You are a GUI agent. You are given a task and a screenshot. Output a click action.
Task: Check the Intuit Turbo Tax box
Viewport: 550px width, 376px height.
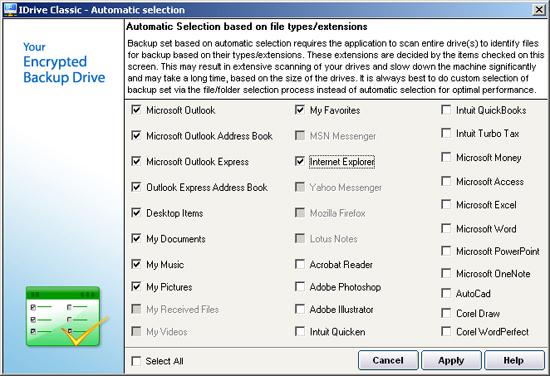click(x=446, y=133)
